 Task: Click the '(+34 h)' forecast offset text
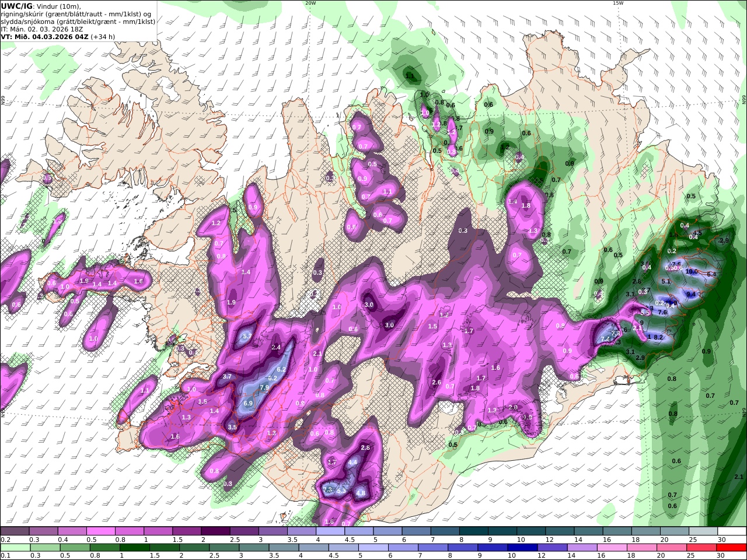pos(103,36)
